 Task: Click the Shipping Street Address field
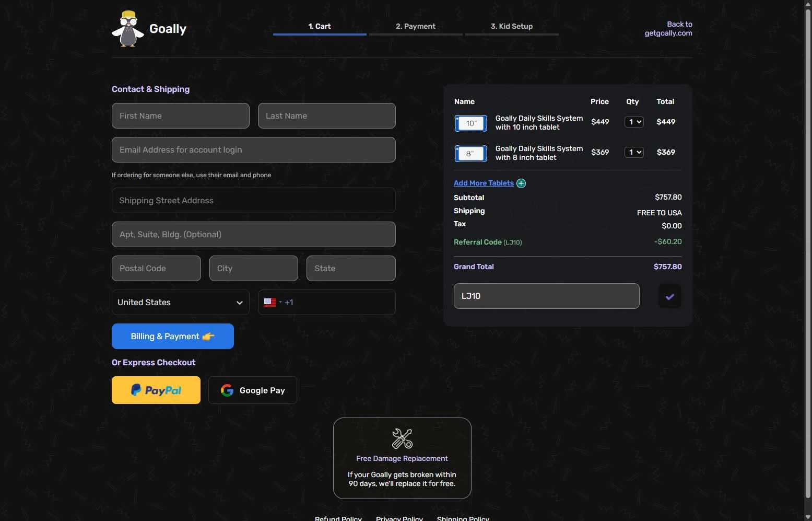tap(254, 201)
